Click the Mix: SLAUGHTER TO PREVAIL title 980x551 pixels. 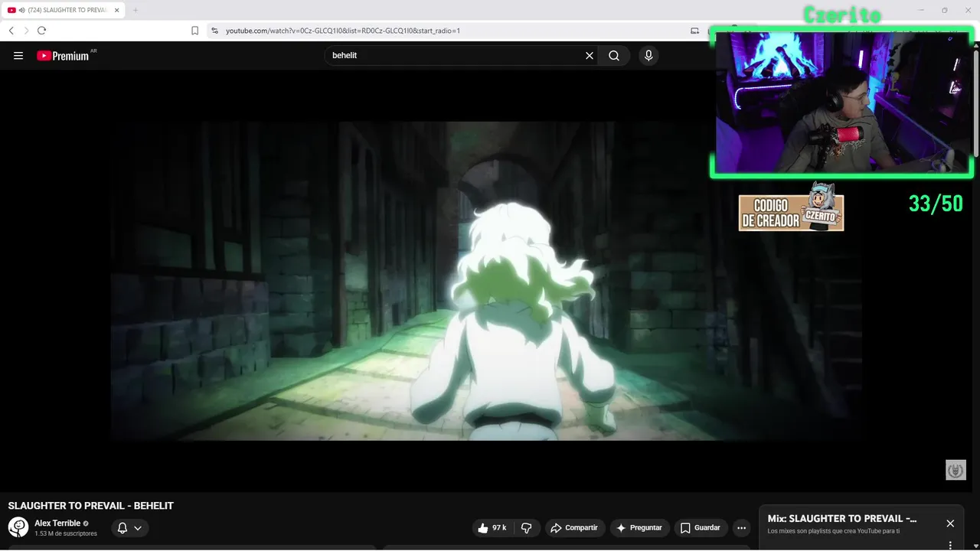tap(842, 519)
